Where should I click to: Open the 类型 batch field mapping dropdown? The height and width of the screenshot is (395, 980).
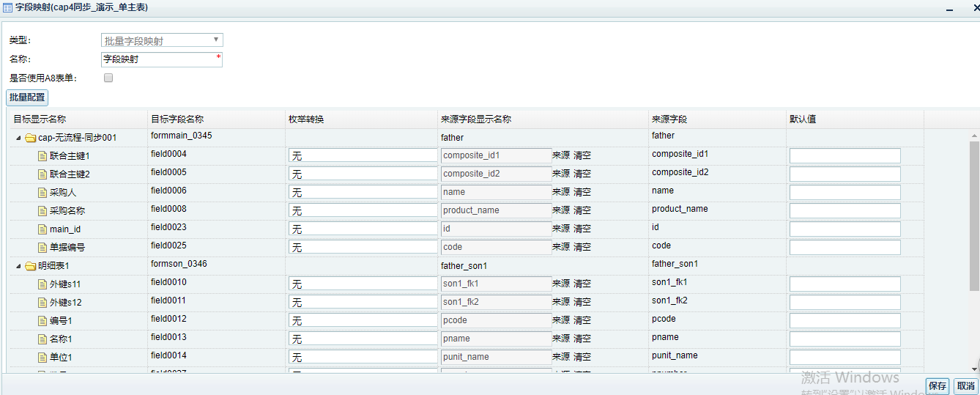pos(161,40)
